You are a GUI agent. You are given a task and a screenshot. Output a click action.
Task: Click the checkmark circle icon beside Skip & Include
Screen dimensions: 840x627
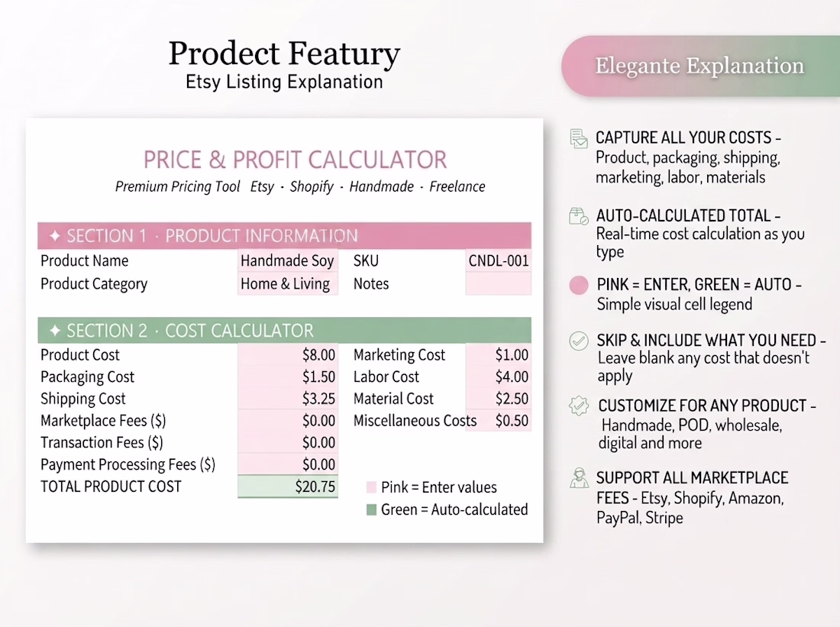pos(579,341)
